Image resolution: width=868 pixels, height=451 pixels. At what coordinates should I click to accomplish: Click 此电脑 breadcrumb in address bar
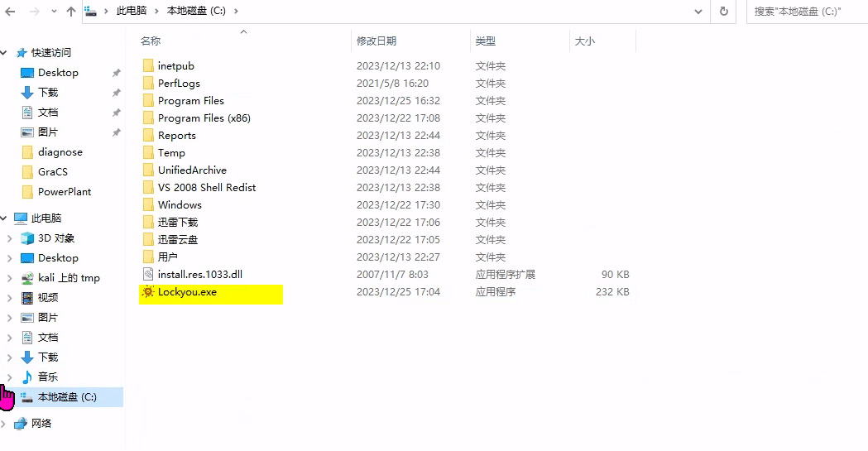[132, 12]
